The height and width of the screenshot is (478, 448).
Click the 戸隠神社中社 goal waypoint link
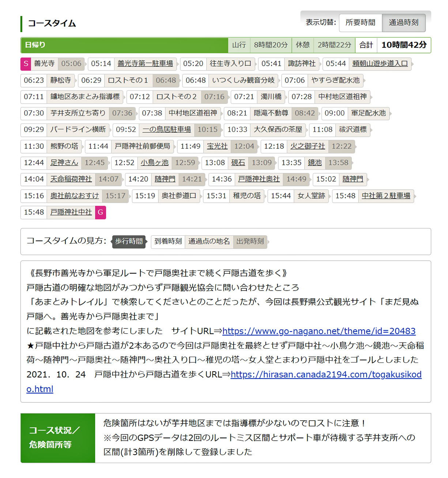[x=71, y=212]
